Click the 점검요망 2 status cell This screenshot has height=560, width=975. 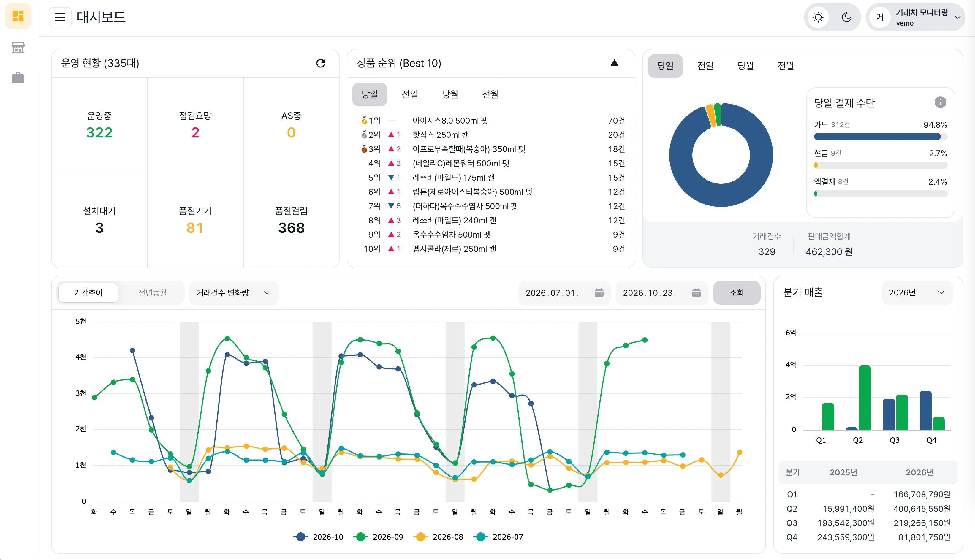(195, 125)
